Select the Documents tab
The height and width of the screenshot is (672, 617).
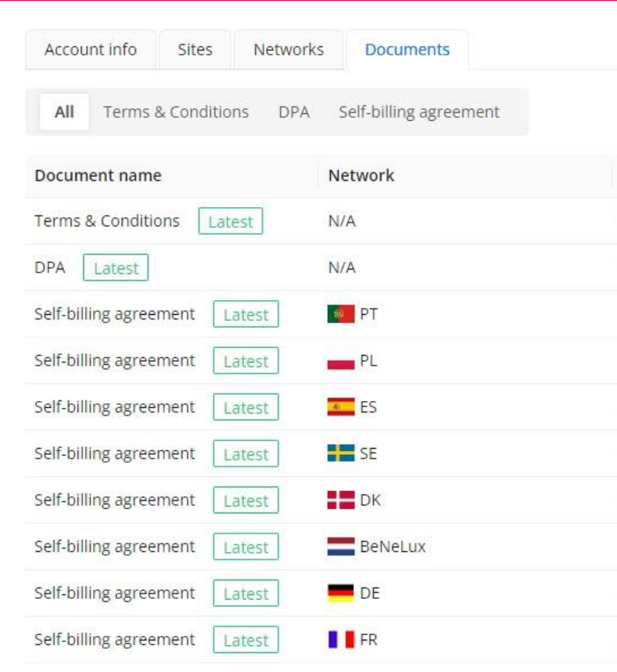(x=407, y=50)
